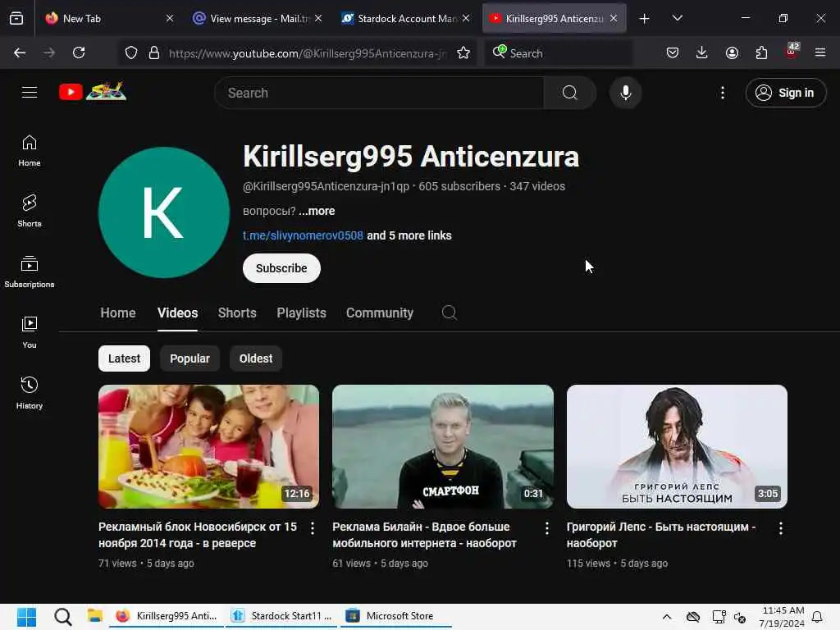Open the YouTube guide hamburger menu
This screenshot has width=840, height=630.
(30, 93)
